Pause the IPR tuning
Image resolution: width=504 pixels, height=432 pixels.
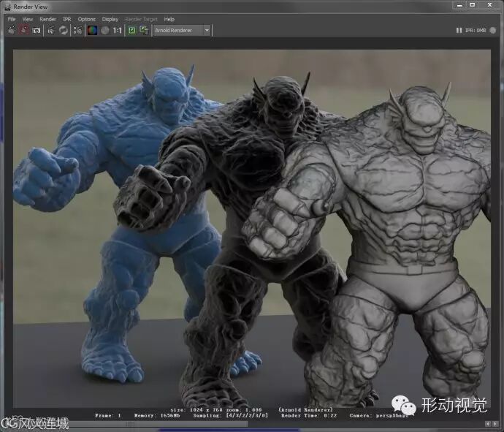(x=459, y=30)
